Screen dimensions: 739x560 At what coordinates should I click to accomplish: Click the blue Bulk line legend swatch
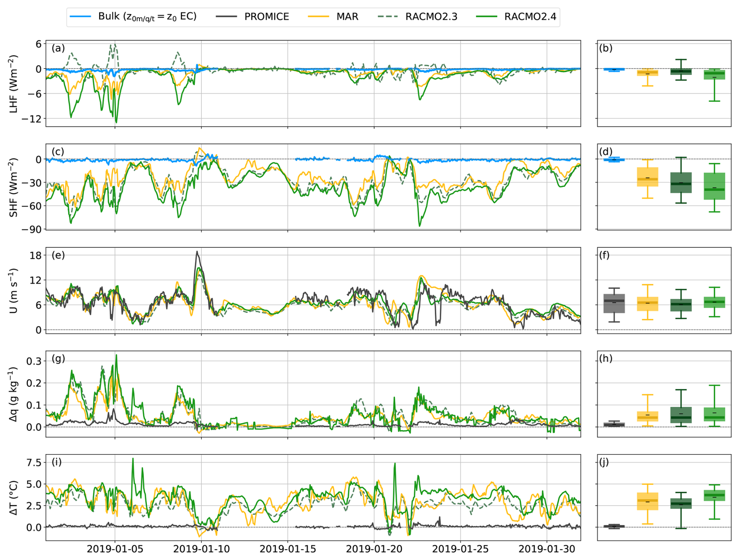click(x=80, y=17)
